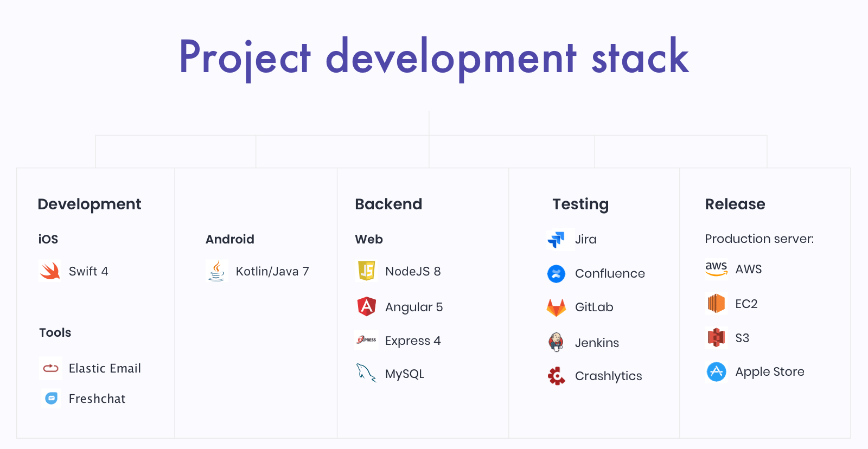Click the Crashlytics red gear icon
This screenshot has width=868, height=449.
click(556, 376)
